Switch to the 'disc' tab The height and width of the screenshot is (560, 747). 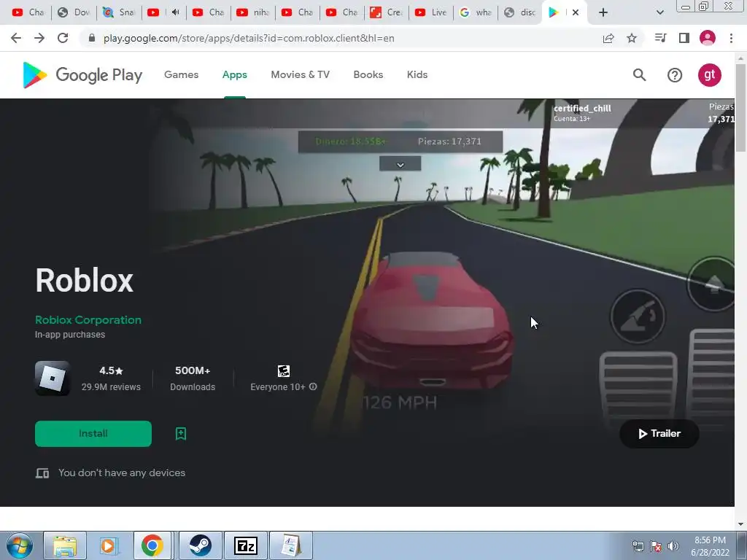(x=519, y=12)
